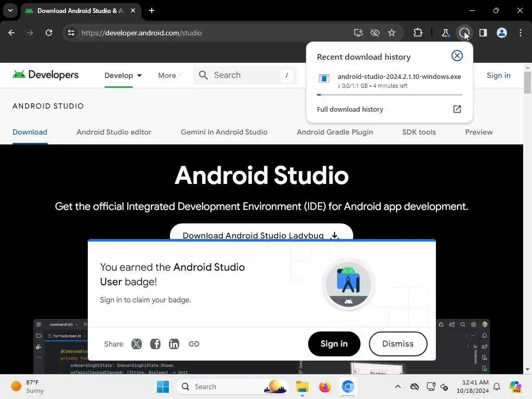This screenshot has width=532, height=399.
Task: Open the Android Gradle Plugin tab
Action: 335,132
